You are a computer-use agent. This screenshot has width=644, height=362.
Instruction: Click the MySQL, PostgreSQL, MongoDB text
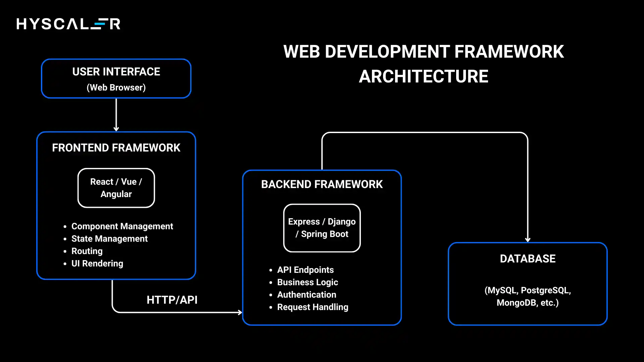tap(528, 296)
